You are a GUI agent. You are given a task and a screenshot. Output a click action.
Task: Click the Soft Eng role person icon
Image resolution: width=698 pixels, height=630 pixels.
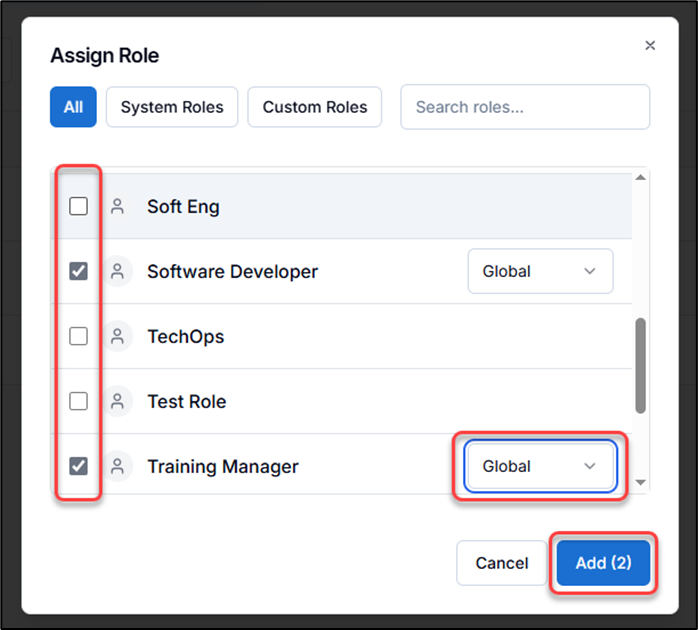[118, 207]
